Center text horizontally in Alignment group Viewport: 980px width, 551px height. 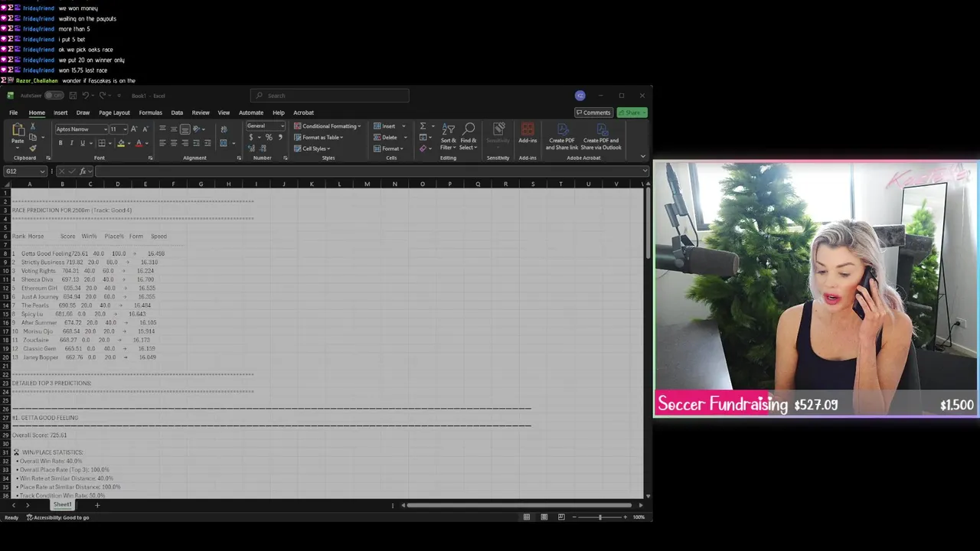pos(174,143)
